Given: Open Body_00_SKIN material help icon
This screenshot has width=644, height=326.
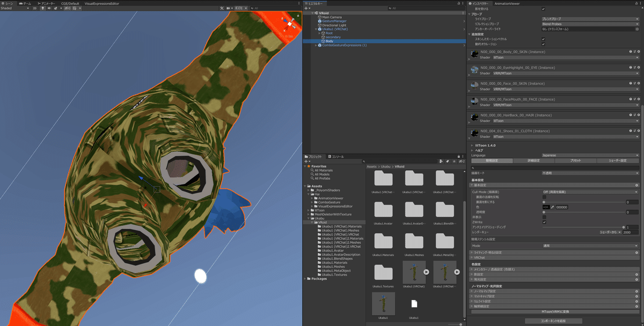Looking at the screenshot, I should [x=631, y=52].
